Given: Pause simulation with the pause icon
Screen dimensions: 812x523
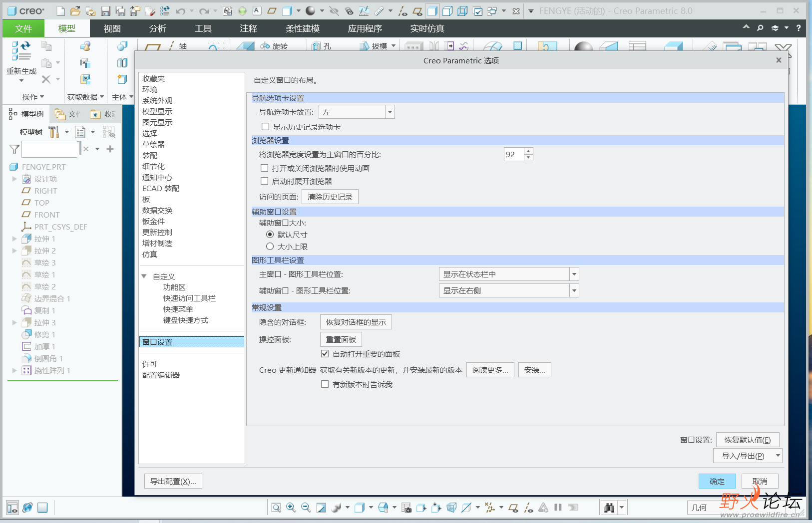Looking at the screenshot, I should [558, 508].
